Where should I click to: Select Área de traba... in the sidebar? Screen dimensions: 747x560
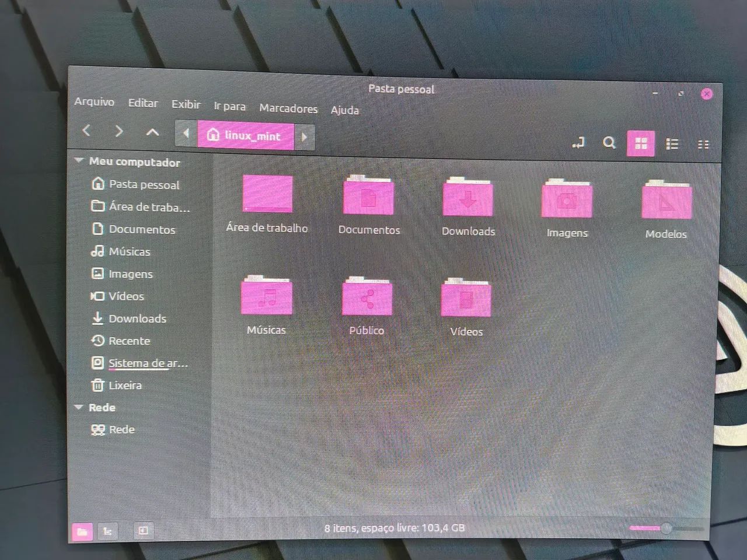pyautogui.click(x=140, y=206)
